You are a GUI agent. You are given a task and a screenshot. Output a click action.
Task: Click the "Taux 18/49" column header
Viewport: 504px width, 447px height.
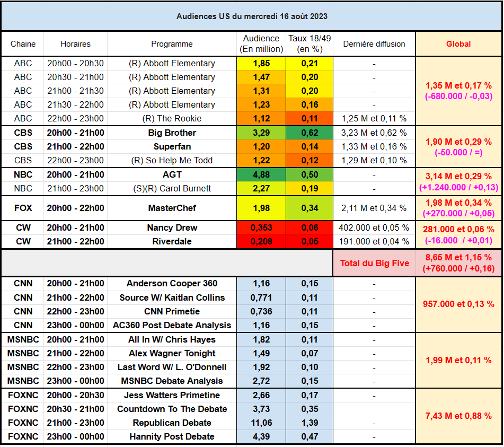click(x=309, y=44)
